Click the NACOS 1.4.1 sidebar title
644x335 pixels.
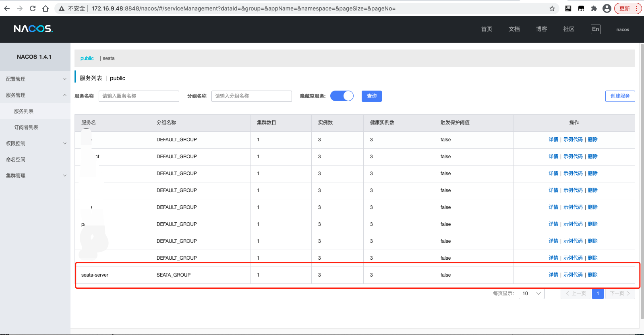34,57
